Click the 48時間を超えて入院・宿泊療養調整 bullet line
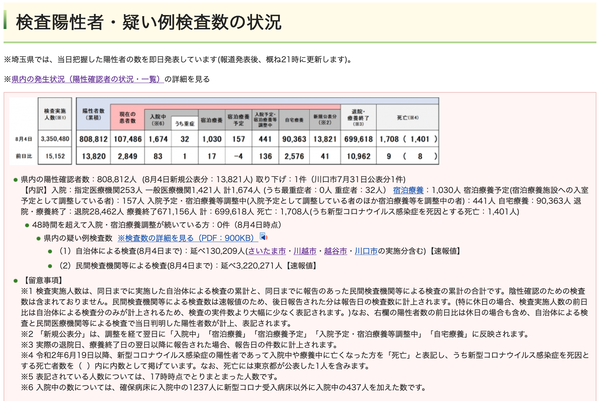 pos(157,225)
